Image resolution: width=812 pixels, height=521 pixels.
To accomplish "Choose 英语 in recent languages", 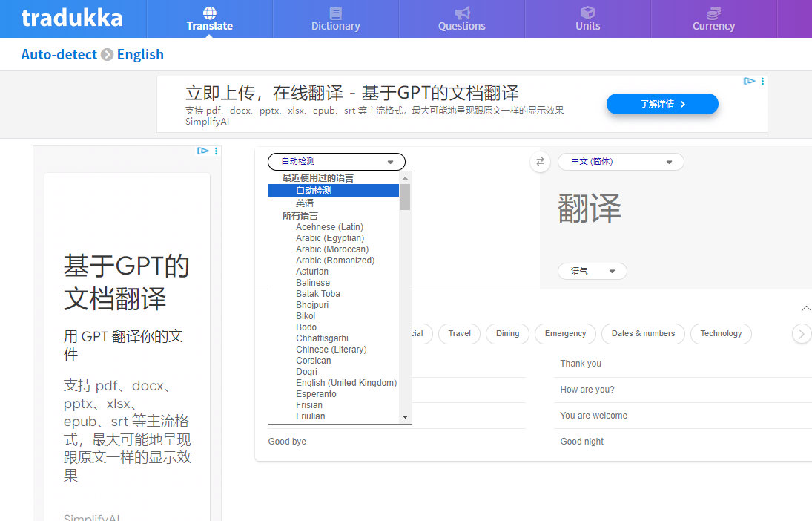I will click(x=305, y=203).
